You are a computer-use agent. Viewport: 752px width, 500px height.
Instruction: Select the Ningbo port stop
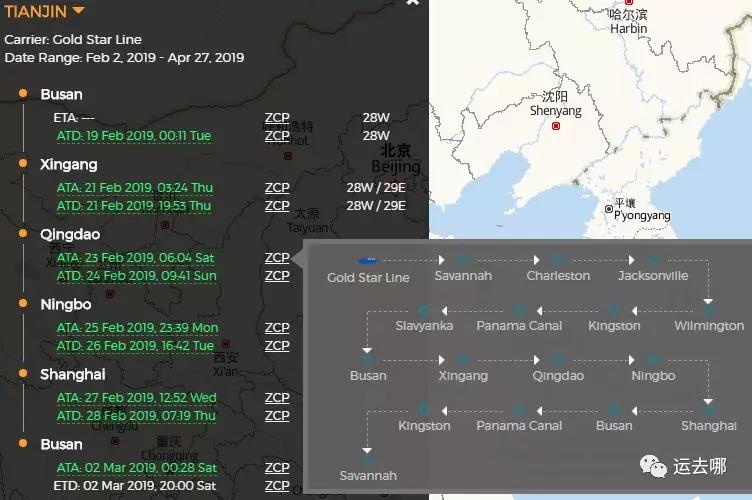point(66,304)
